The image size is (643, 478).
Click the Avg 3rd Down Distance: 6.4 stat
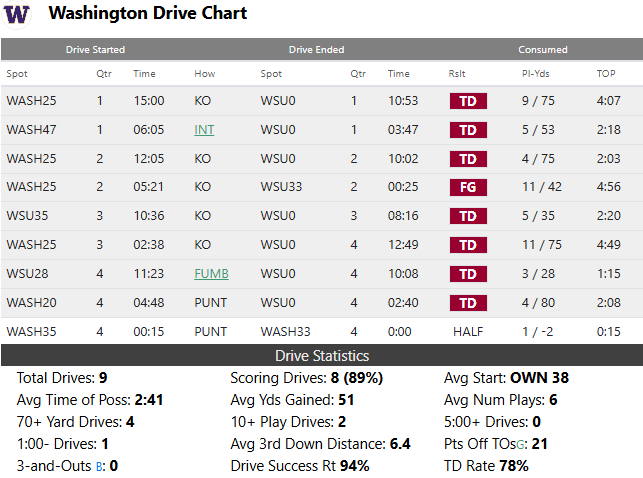320,444
